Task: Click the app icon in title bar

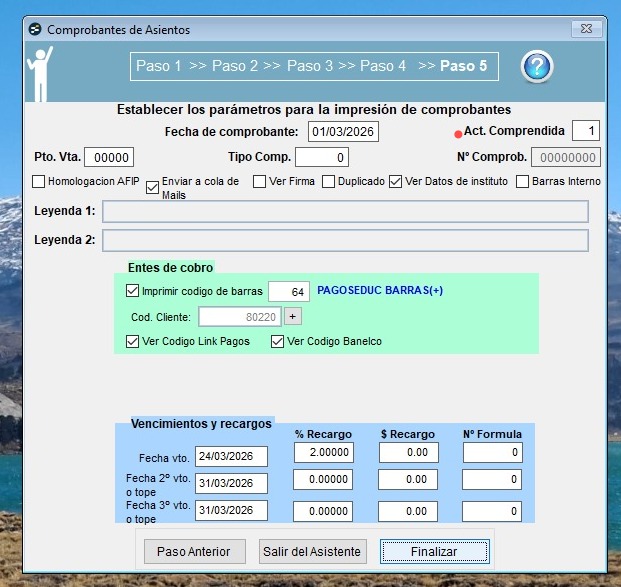Action: (35, 29)
